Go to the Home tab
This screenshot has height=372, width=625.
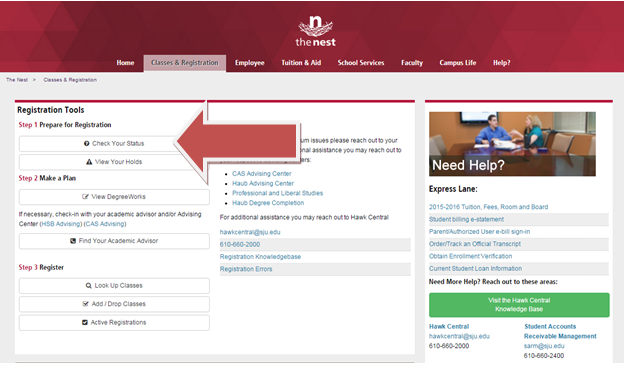click(x=125, y=63)
